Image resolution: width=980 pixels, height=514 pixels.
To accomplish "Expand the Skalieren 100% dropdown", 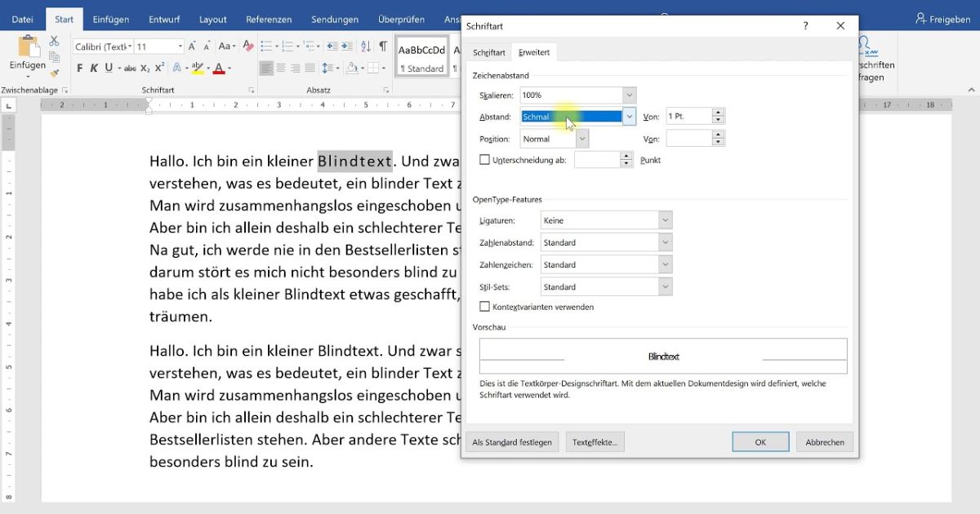I will pyautogui.click(x=629, y=95).
